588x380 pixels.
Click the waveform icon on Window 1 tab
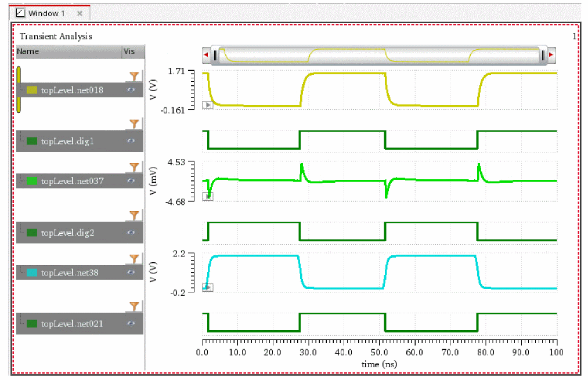[20, 13]
